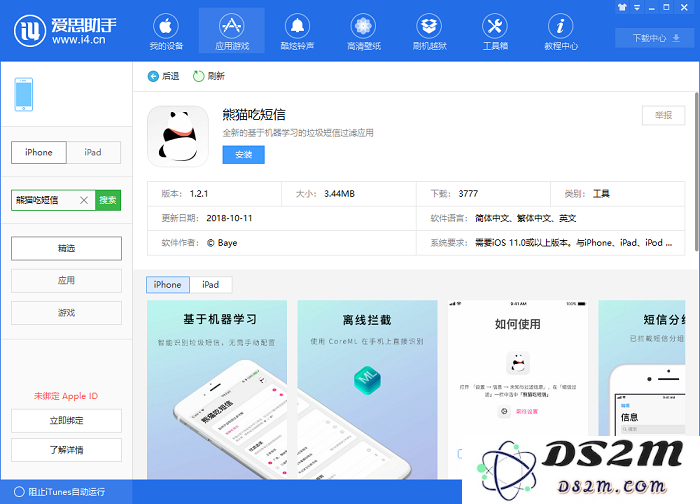Switch screenshots to iPhone tab
Image resolution: width=700 pixels, height=504 pixels.
(167, 284)
